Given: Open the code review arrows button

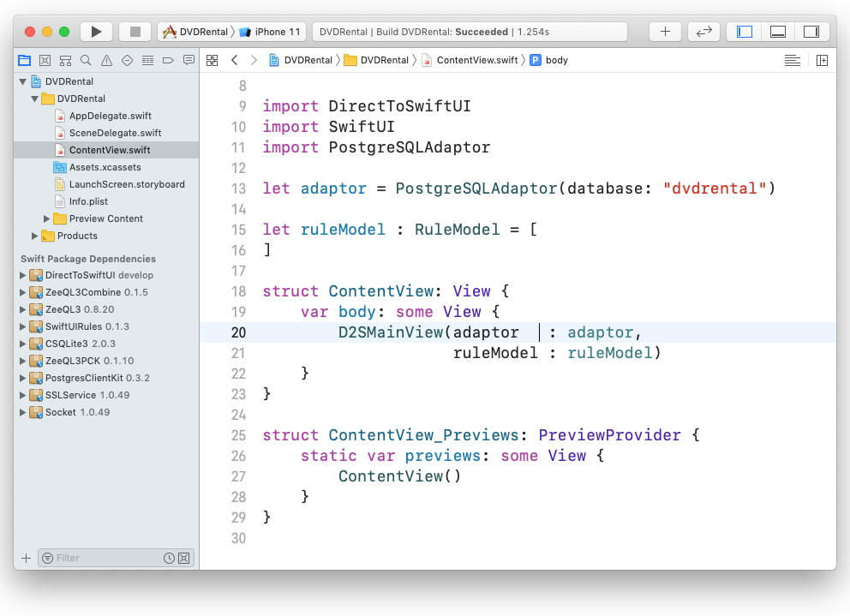Looking at the screenshot, I should point(703,32).
